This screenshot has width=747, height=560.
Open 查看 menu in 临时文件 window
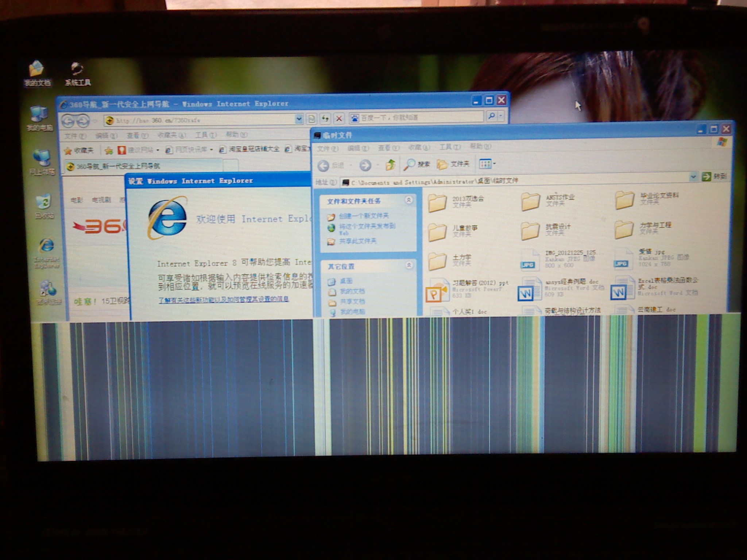coord(388,148)
